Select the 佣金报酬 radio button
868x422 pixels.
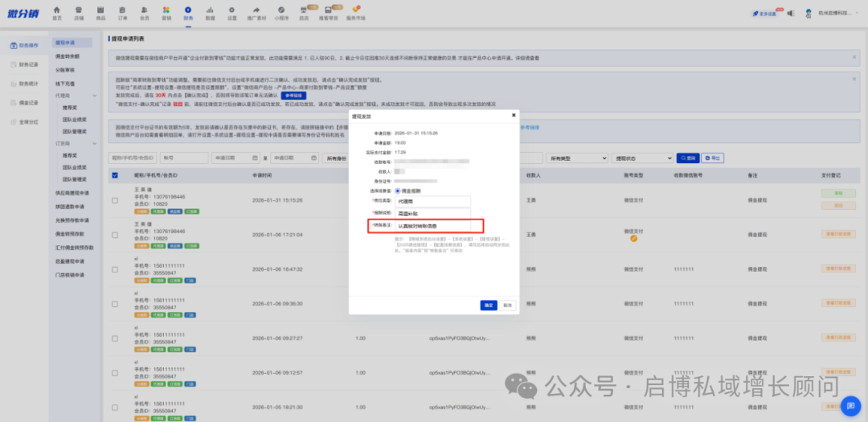pyautogui.click(x=397, y=191)
